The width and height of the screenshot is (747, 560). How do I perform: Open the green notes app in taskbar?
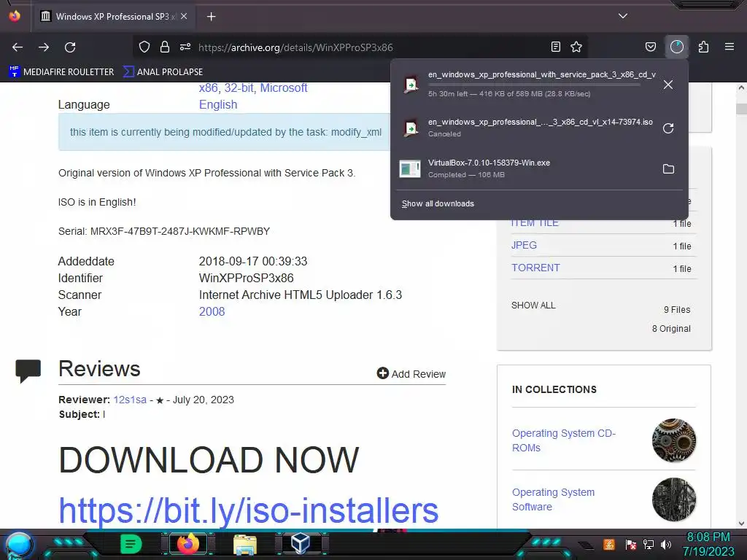(131, 544)
